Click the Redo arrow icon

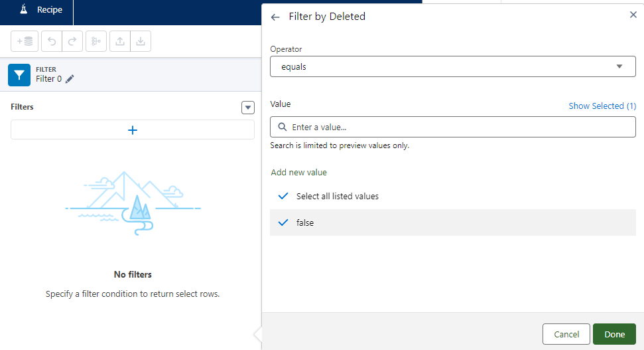click(x=72, y=41)
